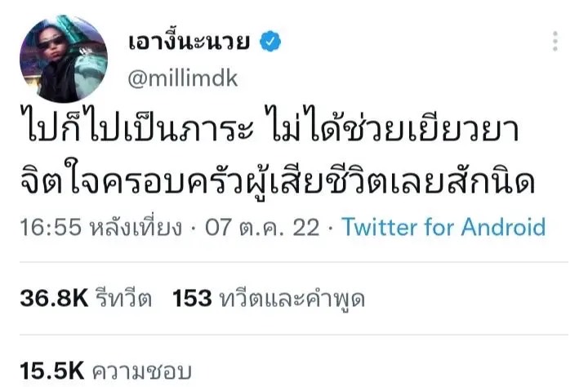Open the 36.8K retweet count

point(53,300)
